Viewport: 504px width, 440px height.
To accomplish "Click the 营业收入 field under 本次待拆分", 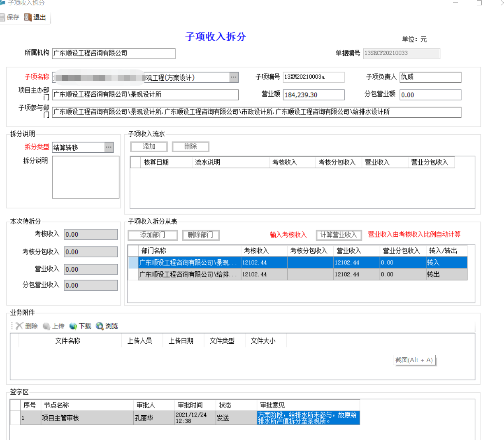I will coord(91,270).
